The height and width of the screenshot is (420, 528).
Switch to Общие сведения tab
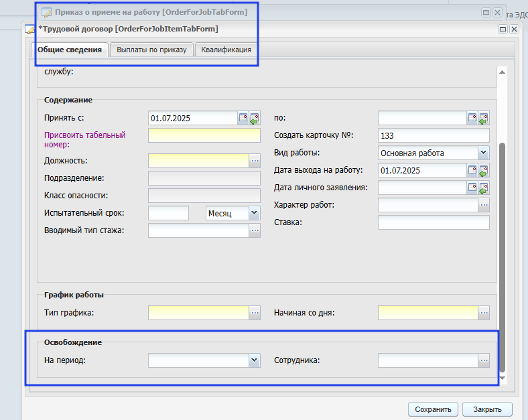pos(70,50)
